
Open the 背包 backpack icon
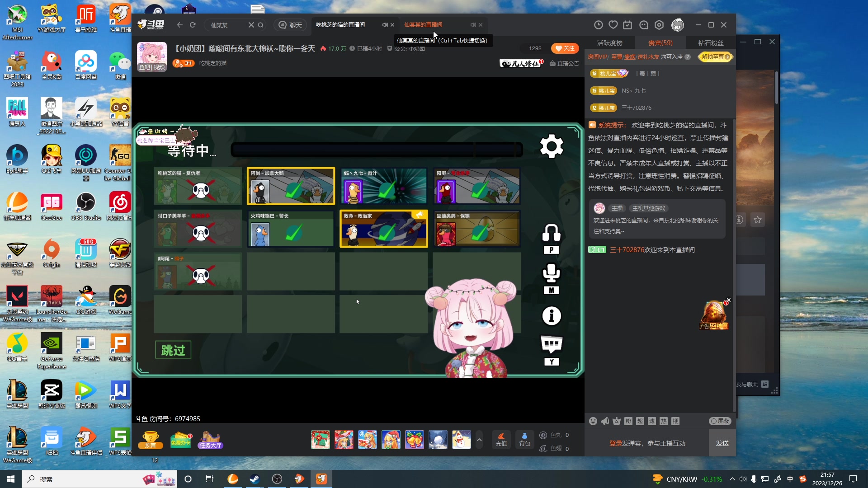click(524, 440)
